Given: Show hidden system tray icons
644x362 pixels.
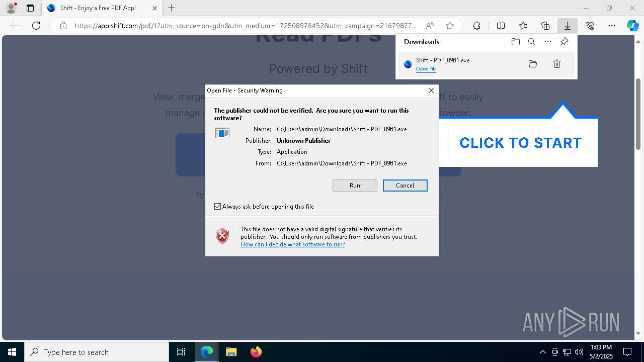Looking at the screenshot, I should pyautogui.click(x=542, y=352).
